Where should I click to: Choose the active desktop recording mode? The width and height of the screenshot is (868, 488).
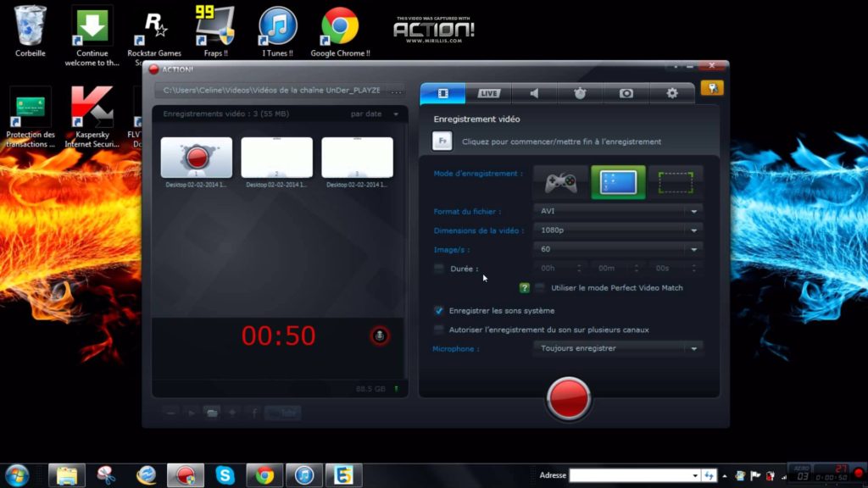[x=618, y=180]
